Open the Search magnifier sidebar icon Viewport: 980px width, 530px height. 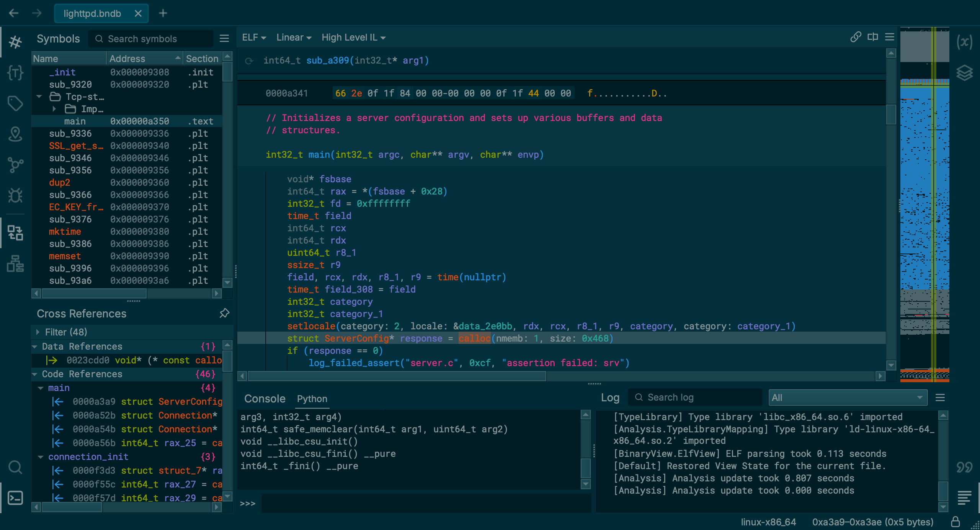15,467
